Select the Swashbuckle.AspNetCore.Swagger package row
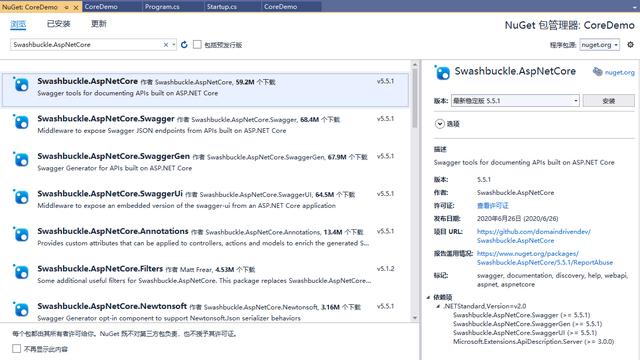The width and height of the screenshot is (640, 360). (205, 124)
